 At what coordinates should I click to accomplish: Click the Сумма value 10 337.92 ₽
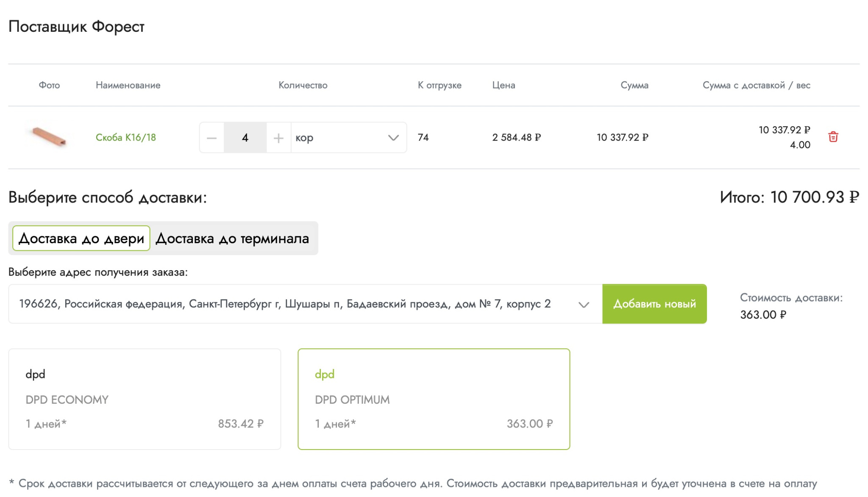(x=622, y=137)
